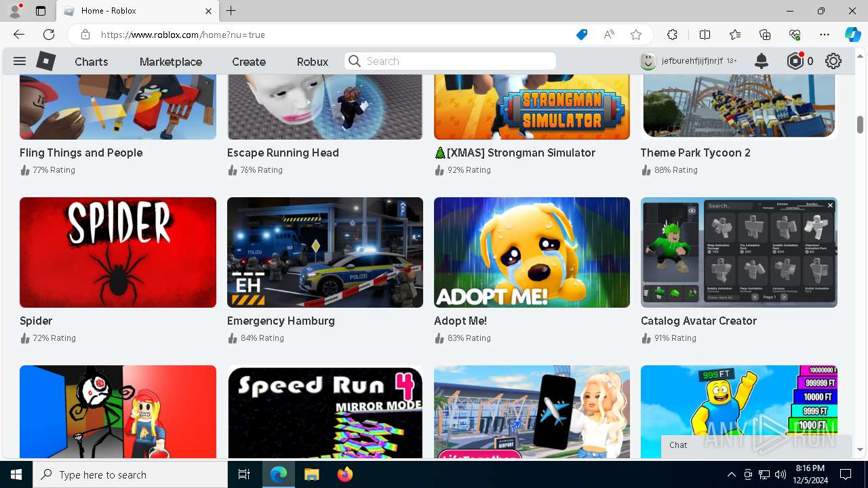Screen dimensions: 868x488
Task: Open the notifications bell
Action: pos(762,61)
